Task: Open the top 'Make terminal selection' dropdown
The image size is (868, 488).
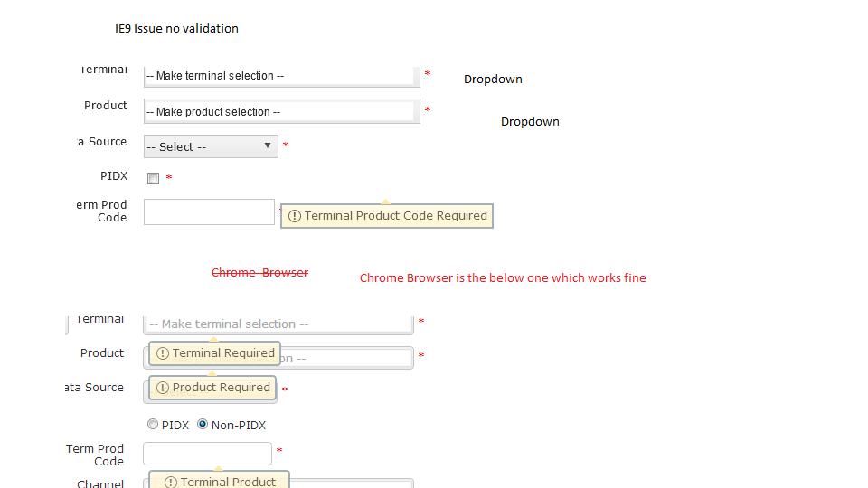Action: [281, 76]
